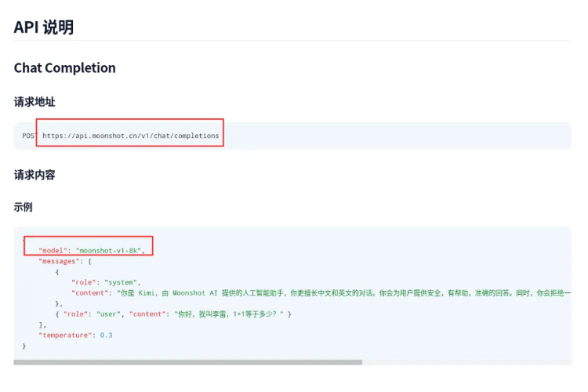
Task: Click the API 说明 page heading
Action: [43, 27]
